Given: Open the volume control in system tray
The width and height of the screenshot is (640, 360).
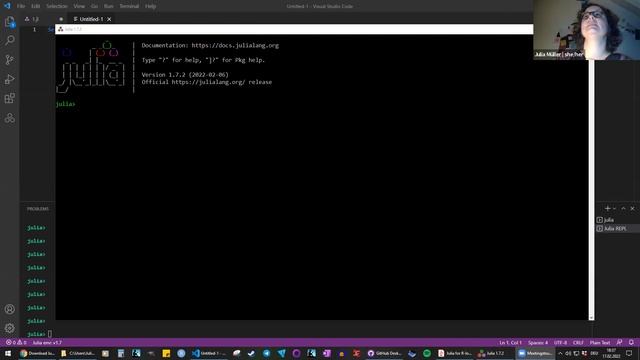Looking at the screenshot, I should pyautogui.click(x=568, y=353).
